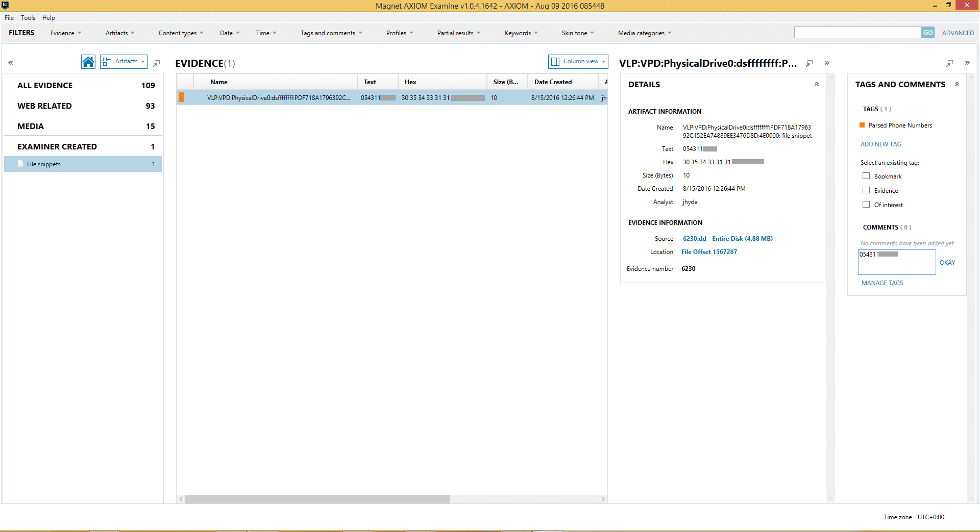Open the Profiles filter dropdown
980x532 pixels.
point(400,33)
